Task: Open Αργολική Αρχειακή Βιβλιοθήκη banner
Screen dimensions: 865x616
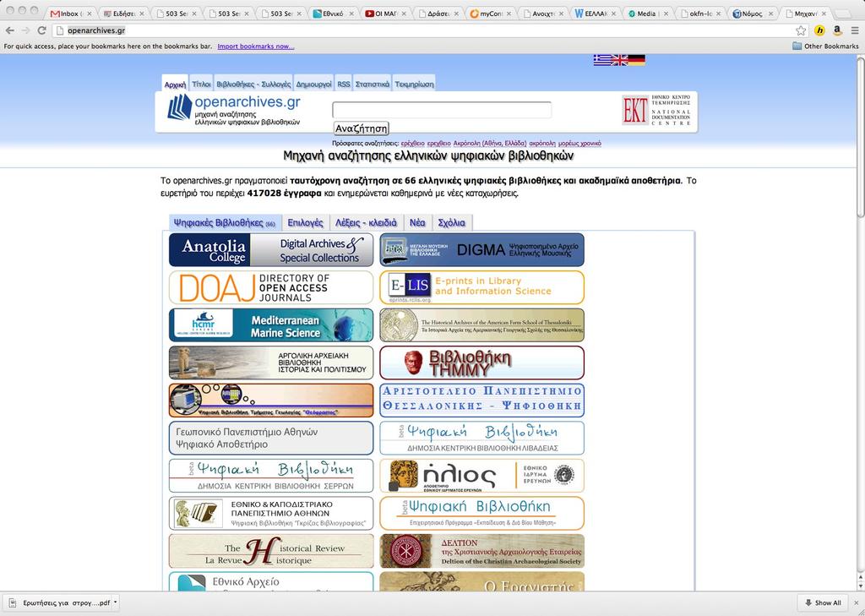Action: 271,363
